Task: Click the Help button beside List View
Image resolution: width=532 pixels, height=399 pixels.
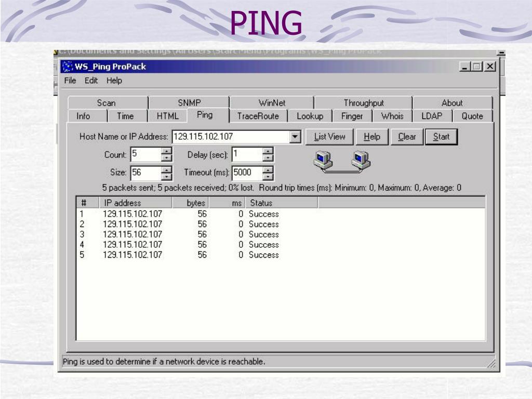Action: [372, 137]
